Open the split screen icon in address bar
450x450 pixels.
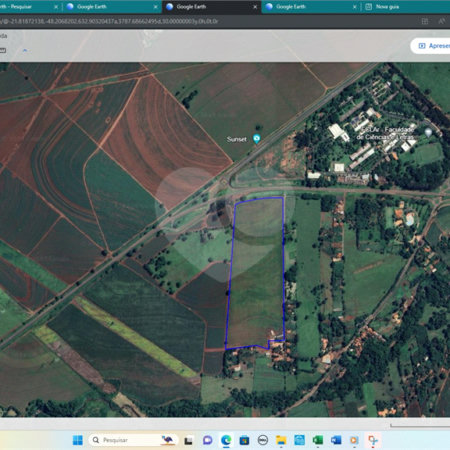point(425,21)
